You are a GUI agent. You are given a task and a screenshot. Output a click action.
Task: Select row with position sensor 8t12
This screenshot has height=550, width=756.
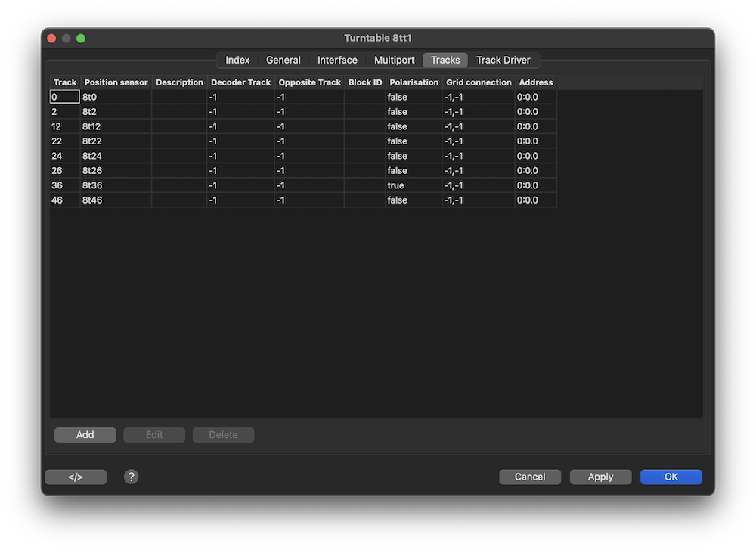[116, 126]
